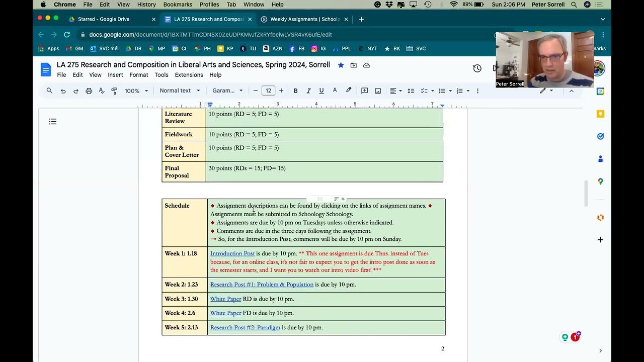Viewport: 644px width, 362px height.
Task: Open the zoom level dropdown
Action: (x=136, y=91)
